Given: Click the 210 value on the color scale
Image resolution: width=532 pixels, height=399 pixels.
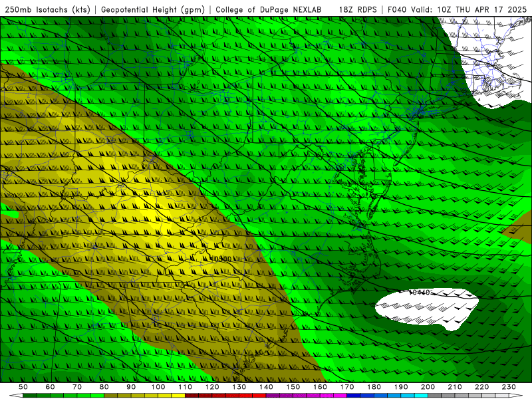Looking at the screenshot, I should click(455, 387).
